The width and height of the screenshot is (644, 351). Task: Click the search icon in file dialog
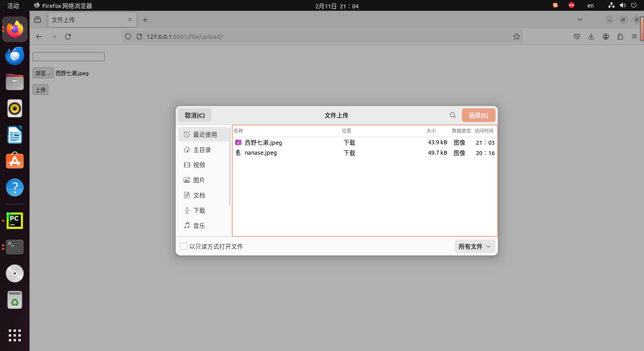pyautogui.click(x=452, y=115)
